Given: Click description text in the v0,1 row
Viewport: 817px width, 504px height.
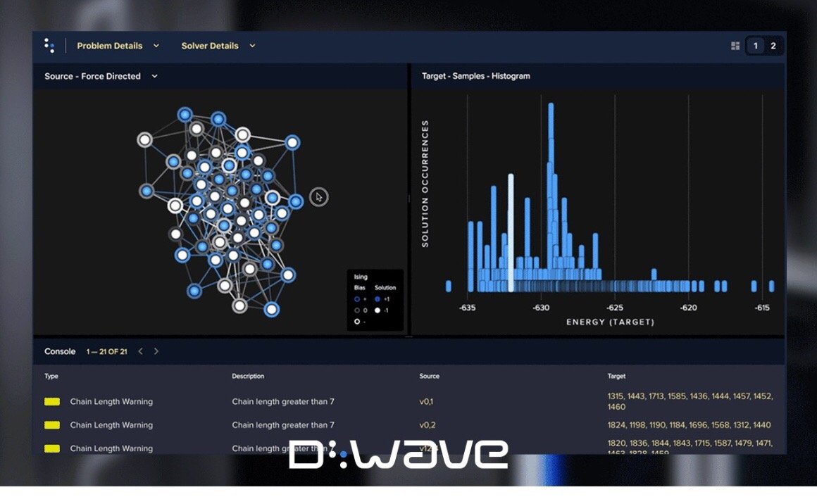Looking at the screenshot, I should [x=283, y=401].
